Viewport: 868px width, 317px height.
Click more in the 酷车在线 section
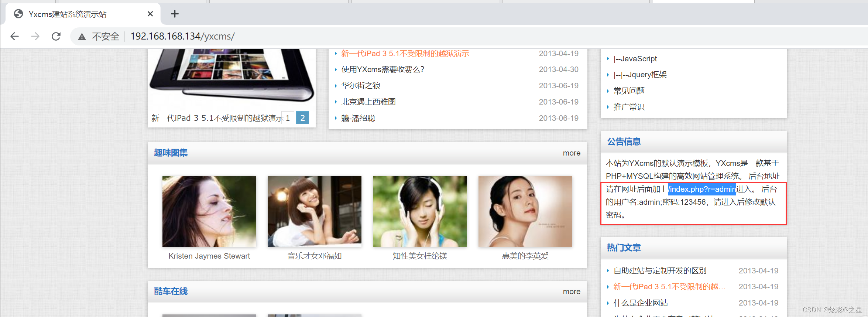point(571,292)
